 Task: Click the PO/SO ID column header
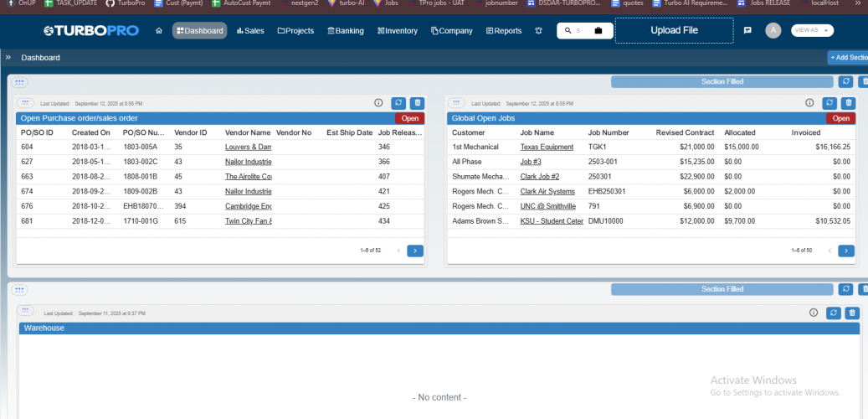click(37, 132)
